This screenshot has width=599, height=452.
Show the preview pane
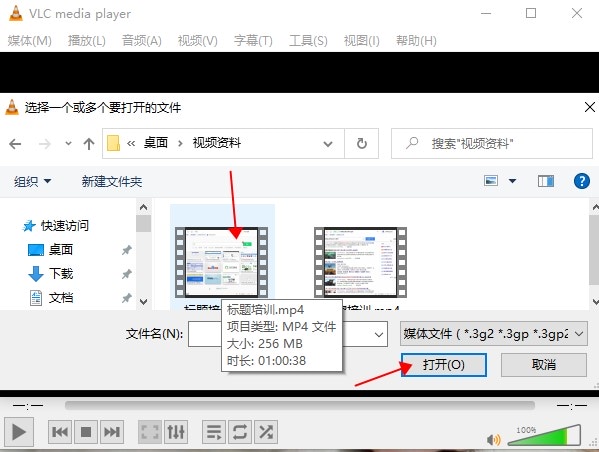click(546, 181)
